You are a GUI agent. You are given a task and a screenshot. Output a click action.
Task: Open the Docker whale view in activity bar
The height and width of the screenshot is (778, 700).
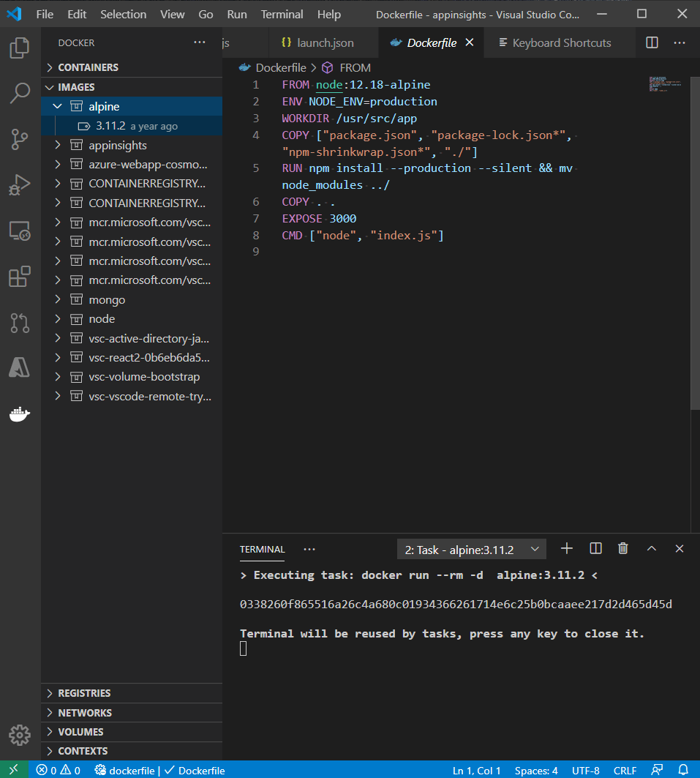19,414
